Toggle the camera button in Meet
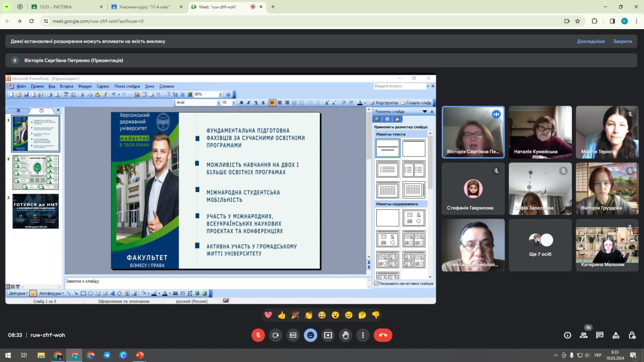The height and width of the screenshot is (362, 644). pos(276,335)
